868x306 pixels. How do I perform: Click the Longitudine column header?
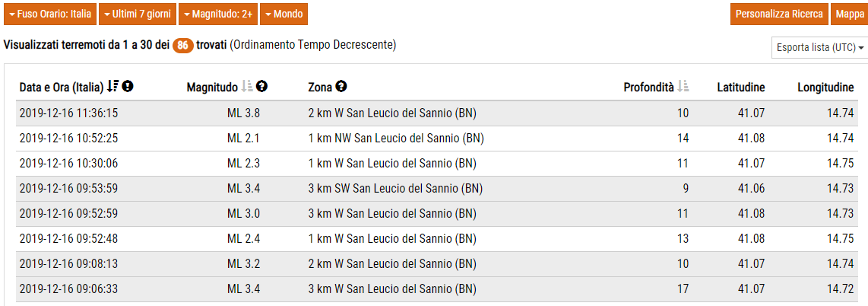pos(825,88)
